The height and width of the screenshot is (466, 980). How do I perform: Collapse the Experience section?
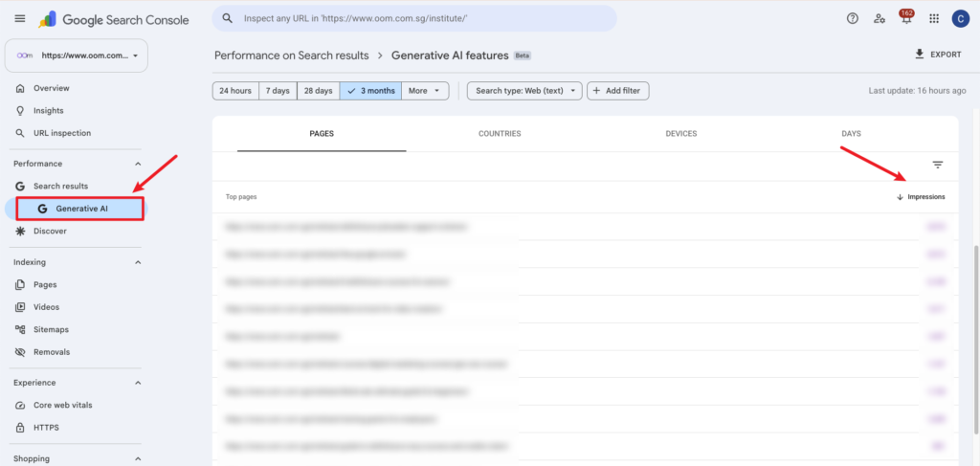138,383
